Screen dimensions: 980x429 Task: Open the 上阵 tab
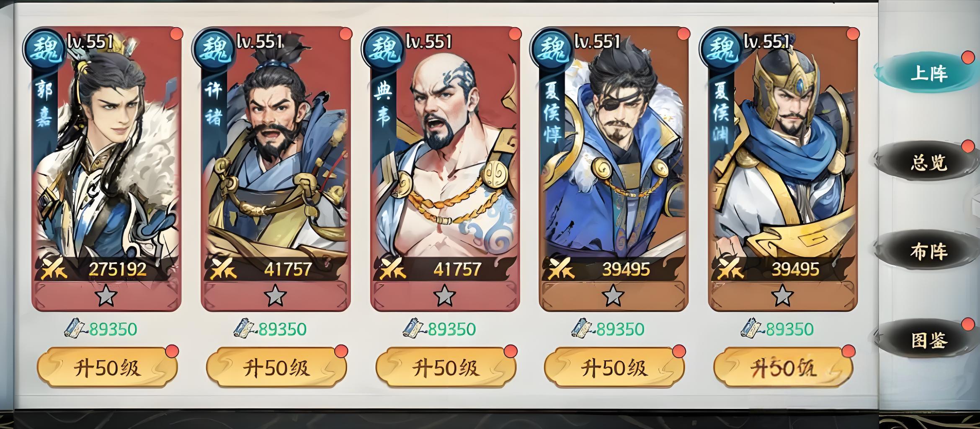(928, 73)
